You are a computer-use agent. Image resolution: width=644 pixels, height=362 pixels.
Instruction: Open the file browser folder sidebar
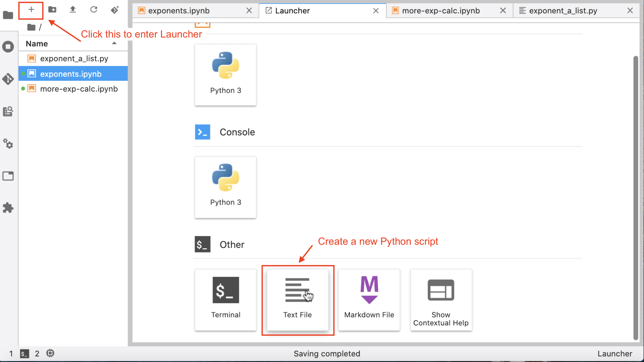coord(8,15)
